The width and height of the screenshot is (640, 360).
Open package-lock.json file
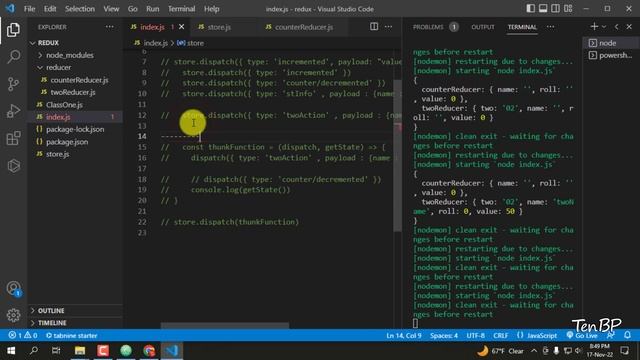(75, 129)
